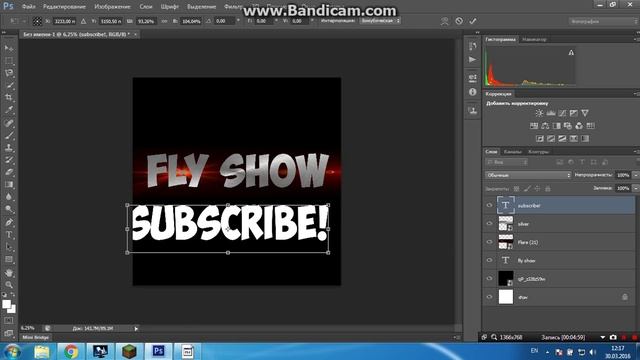Open the status bar info arrow
This screenshot has height=360, width=640.
[136, 328]
